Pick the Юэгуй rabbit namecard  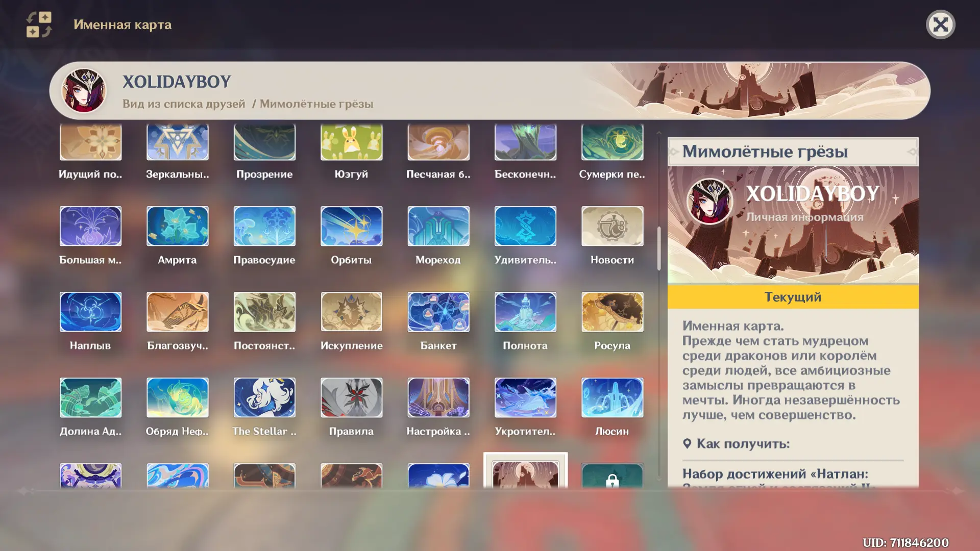pos(351,142)
